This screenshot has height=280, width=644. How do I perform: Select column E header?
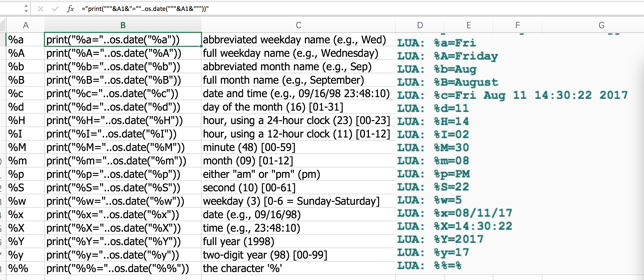[x=468, y=25]
